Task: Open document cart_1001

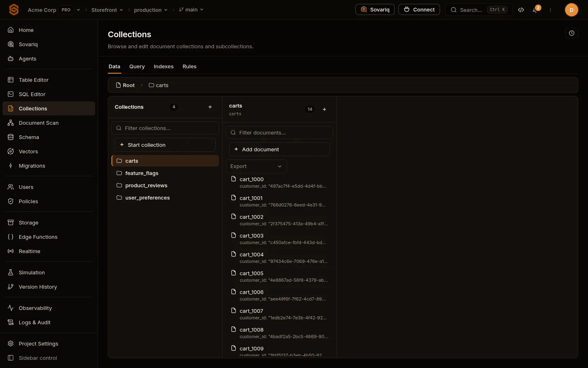Action: click(279, 201)
